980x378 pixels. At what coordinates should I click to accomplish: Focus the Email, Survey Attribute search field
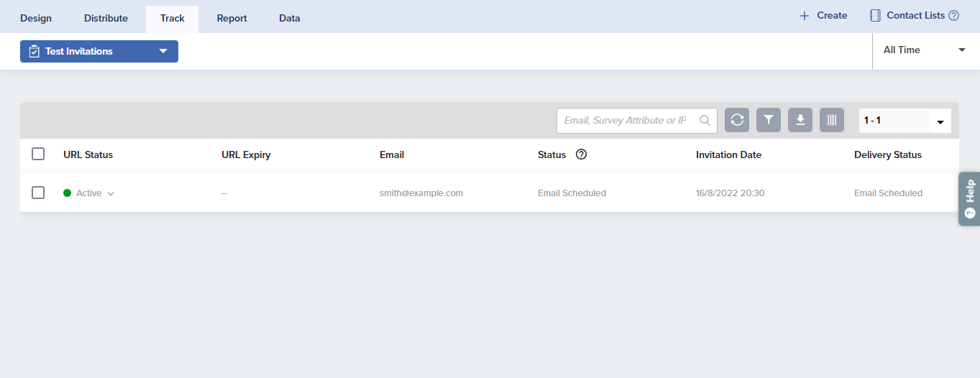pyautogui.click(x=624, y=121)
